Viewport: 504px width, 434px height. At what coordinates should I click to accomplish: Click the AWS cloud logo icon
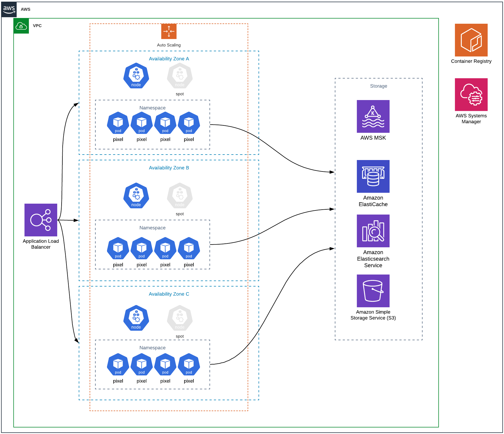pos(9,10)
